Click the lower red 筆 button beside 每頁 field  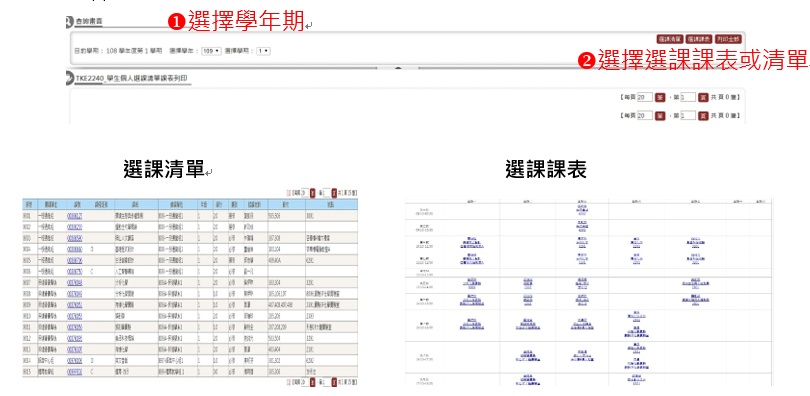pos(660,116)
